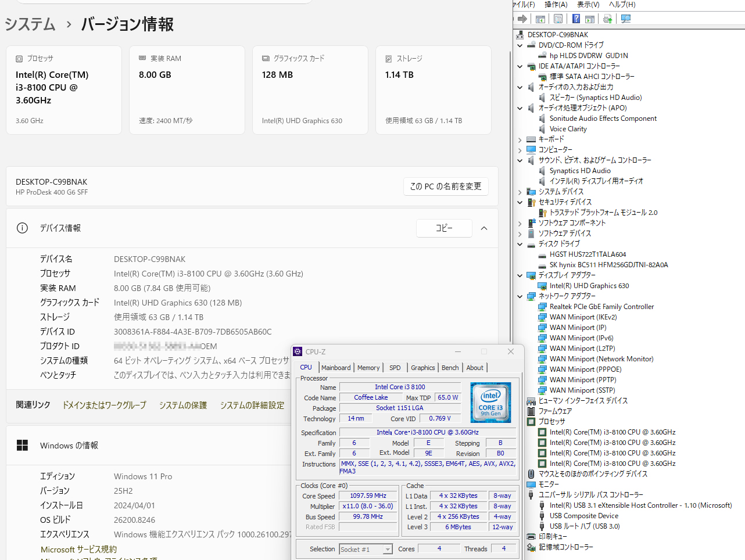745x560 pixels.
Task: Click the 印刷キュー printer category icon
Action: (x=531, y=537)
